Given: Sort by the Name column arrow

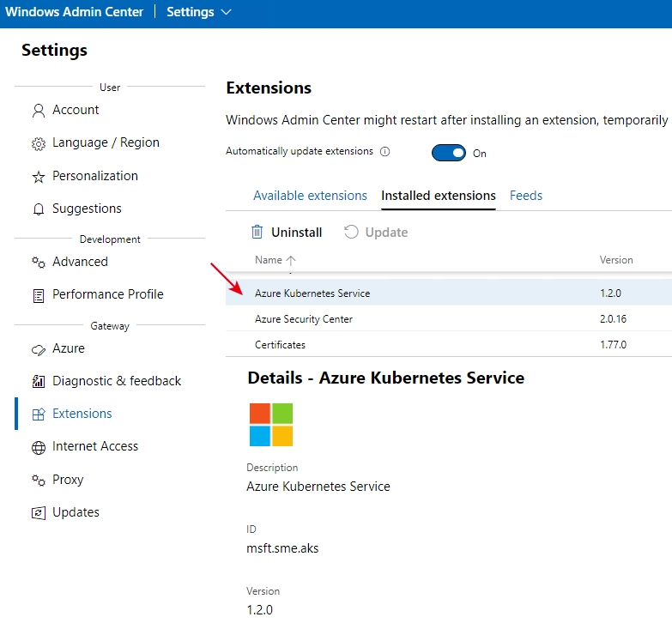Looking at the screenshot, I should (x=291, y=260).
